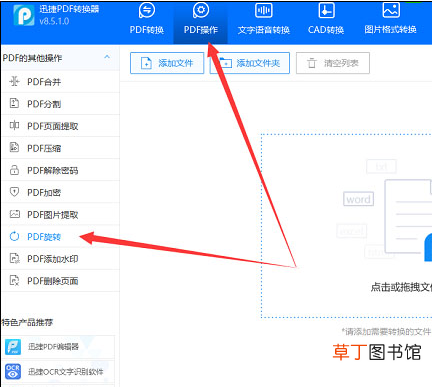Screen dimensions: 432x387
Task: Open the 文字语音转换 tab
Action: pyautogui.click(x=264, y=22)
